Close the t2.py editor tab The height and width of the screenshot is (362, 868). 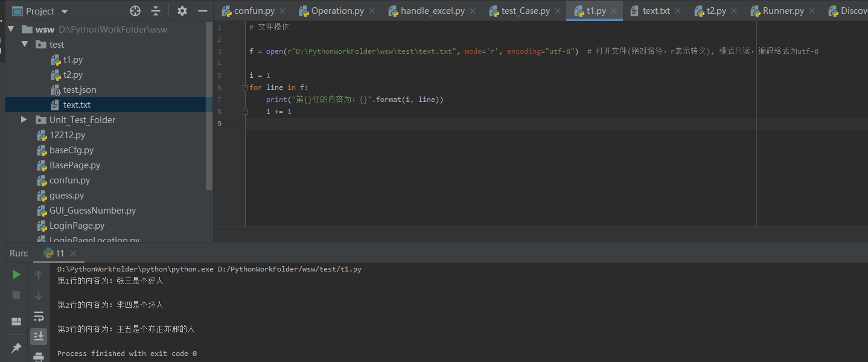coord(735,11)
